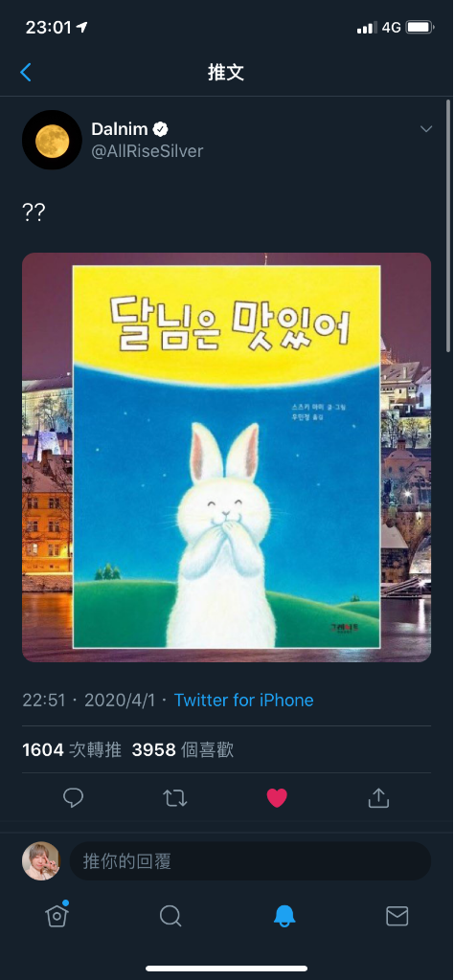Open the Home tab in the bottom bar
Viewport: 454px width, 980px height.
pos(57,916)
